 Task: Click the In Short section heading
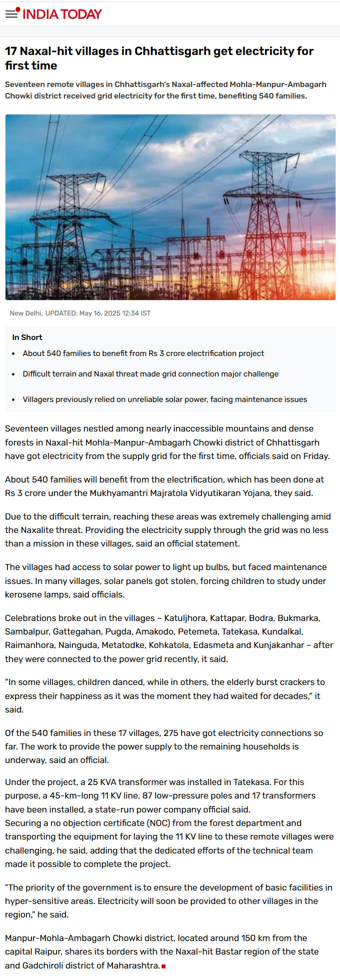click(x=27, y=337)
